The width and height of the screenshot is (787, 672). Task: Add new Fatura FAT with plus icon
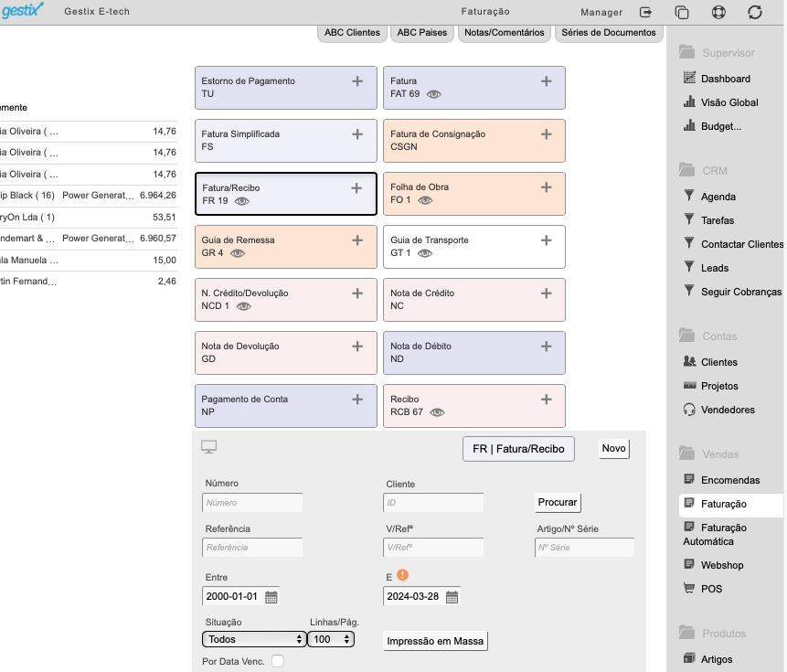click(x=547, y=81)
